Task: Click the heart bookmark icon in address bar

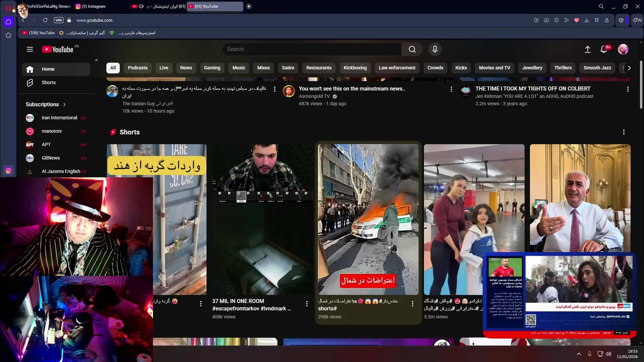Action: tap(577, 20)
